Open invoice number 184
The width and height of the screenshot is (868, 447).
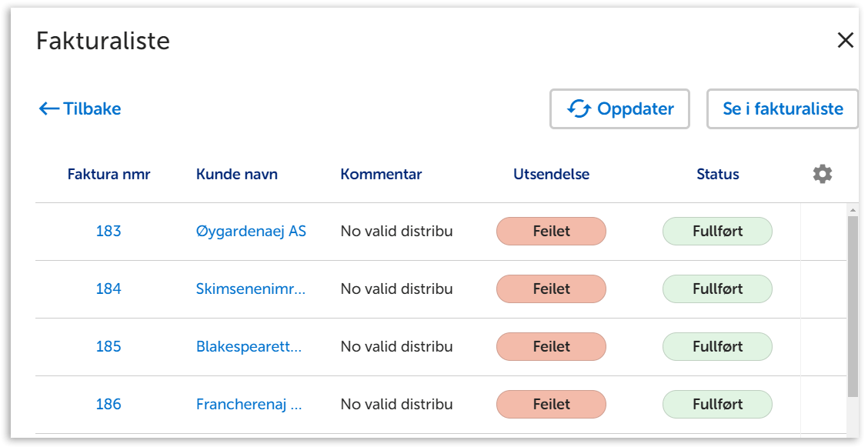coord(108,289)
